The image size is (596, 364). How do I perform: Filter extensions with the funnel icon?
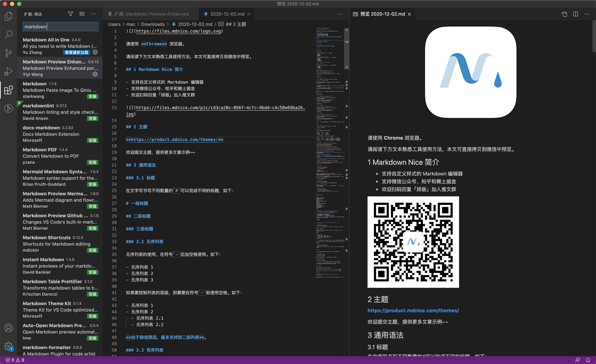pos(70,14)
